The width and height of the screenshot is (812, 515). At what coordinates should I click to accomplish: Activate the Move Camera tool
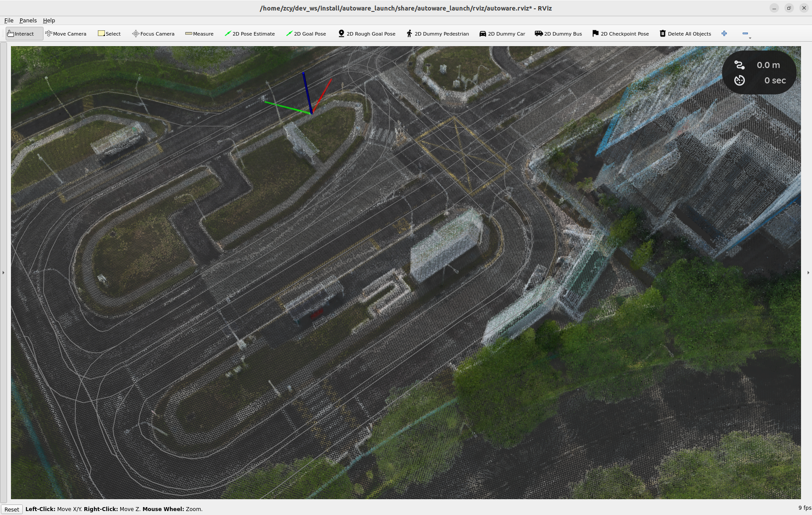[x=66, y=34]
